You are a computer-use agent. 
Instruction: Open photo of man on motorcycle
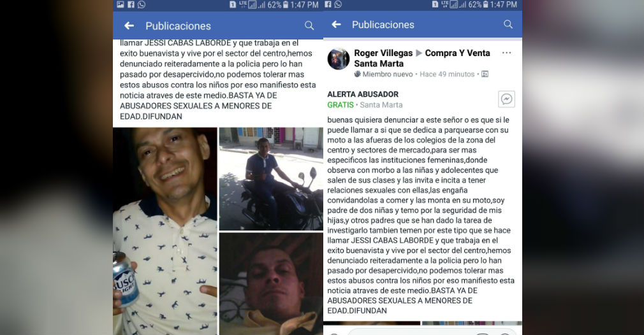coord(271,179)
